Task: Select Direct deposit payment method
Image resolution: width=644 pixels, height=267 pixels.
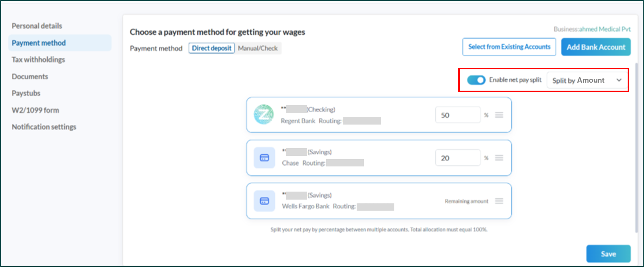Action: tap(212, 48)
